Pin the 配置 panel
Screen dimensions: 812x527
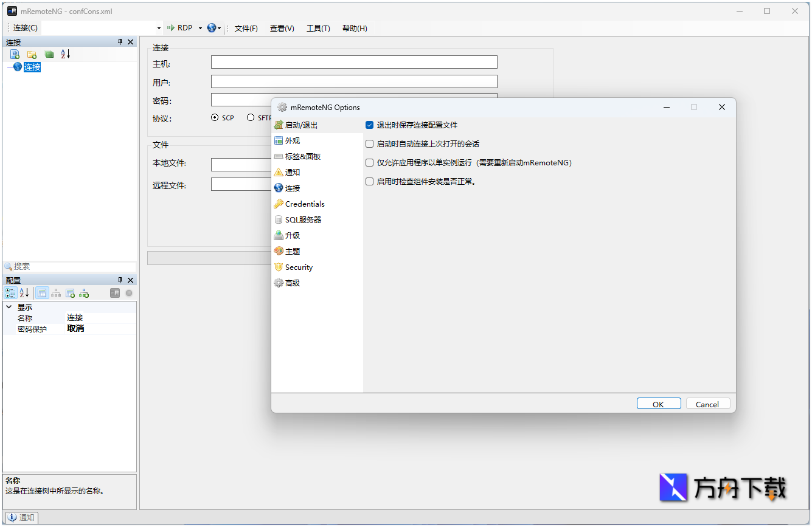tap(120, 280)
